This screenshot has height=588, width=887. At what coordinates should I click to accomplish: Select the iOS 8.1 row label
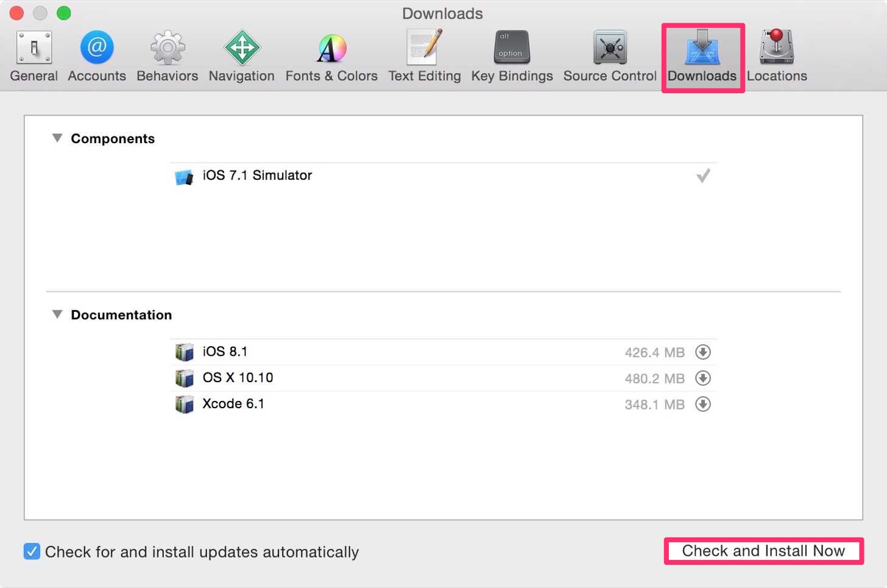pyautogui.click(x=225, y=352)
